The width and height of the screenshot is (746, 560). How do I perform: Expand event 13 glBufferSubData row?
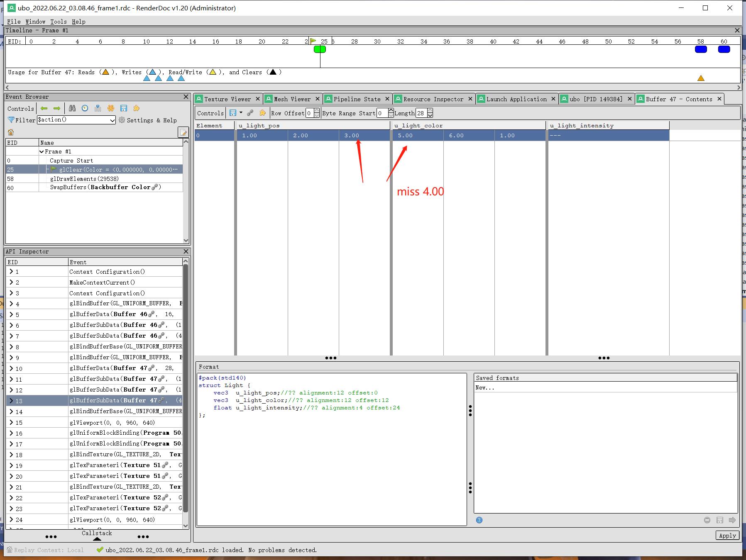pos(11,401)
